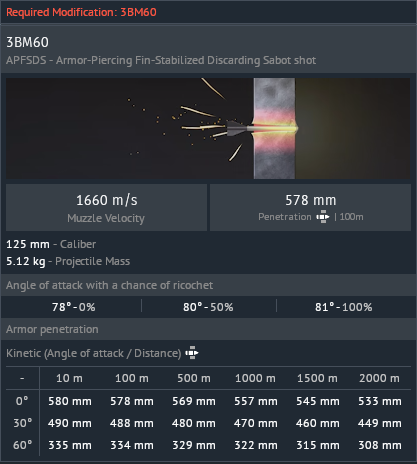Select the 1000 m column header

(x=255, y=378)
